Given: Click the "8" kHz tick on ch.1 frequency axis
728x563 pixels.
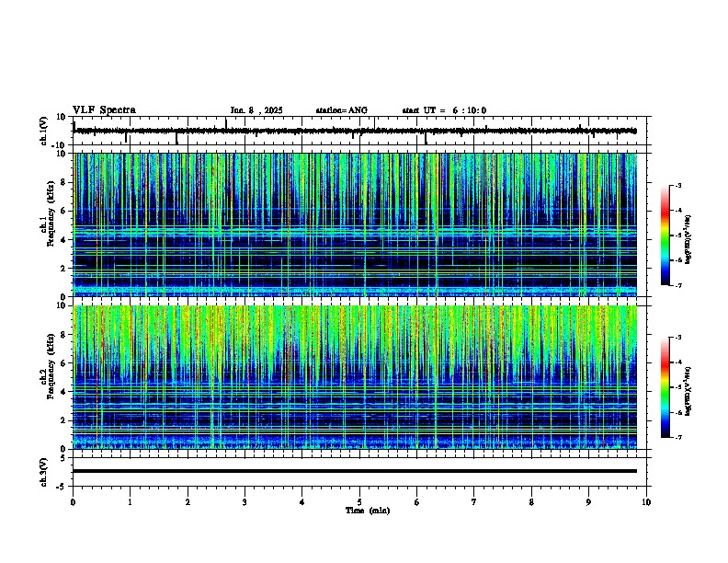Looking at the screenshot, I should 64,182.
